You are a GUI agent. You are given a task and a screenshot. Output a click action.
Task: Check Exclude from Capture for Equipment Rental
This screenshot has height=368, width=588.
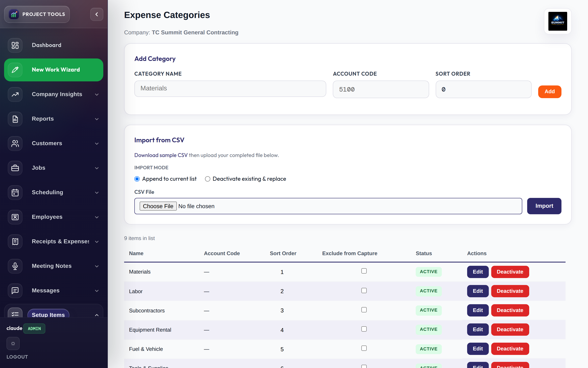[364, 329]
